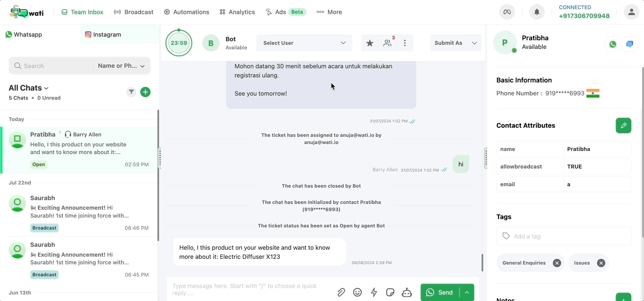Start a new chat with green plus

click(x=145, y=92)
